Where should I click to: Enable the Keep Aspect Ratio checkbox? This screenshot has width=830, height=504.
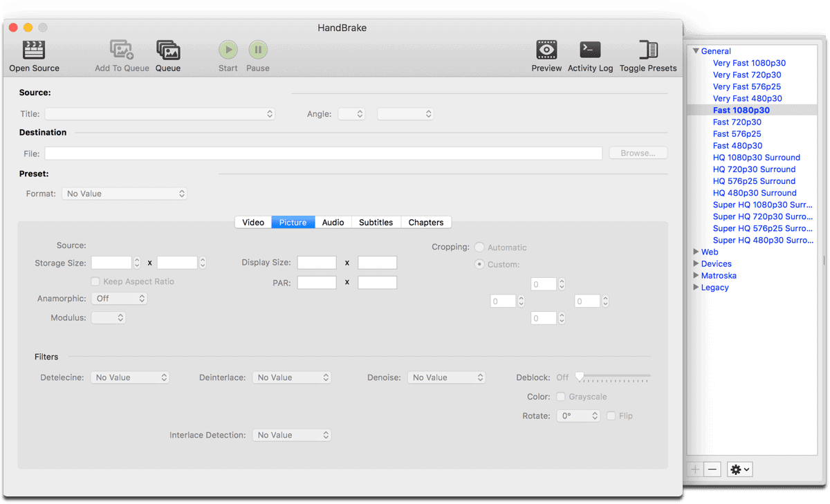click(x=96, y=281)
